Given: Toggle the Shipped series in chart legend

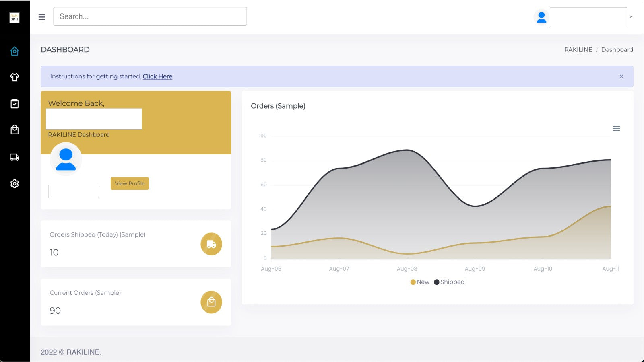Looking at the screenshot, I should tap(449, 282).
